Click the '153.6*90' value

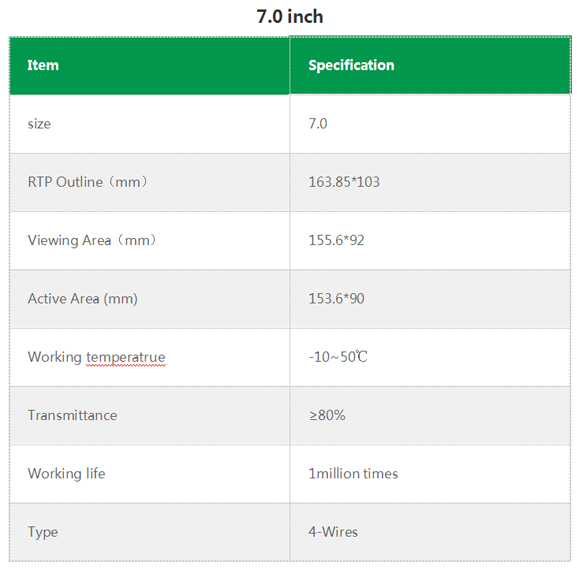[x=336, y=299]
